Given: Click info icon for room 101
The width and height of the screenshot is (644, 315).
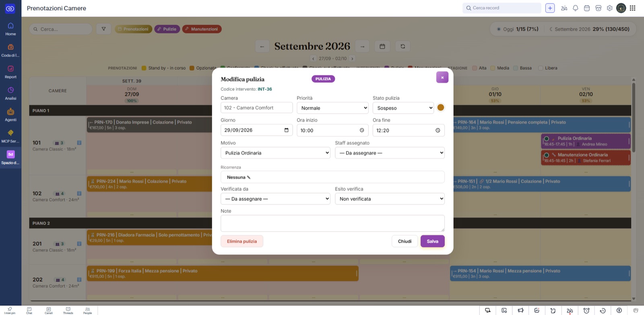Looking at the screenshot, I should [x=79, y=143].
